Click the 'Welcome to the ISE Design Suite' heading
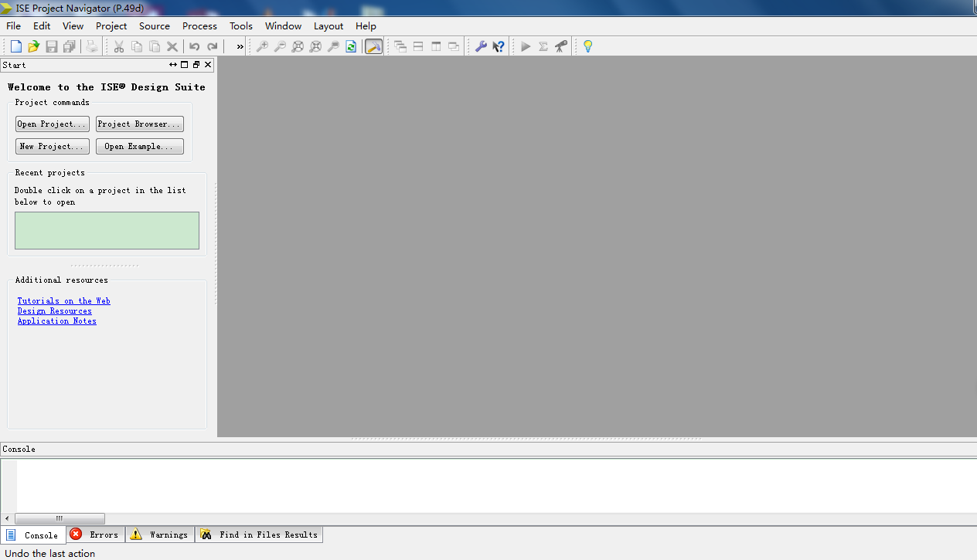Screen dimensions: 977x560 coord(107,87)
